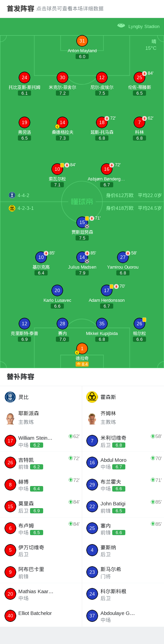Open substitute Abdul Moro's entry
Image resolution: width=164 pixels, height=644 pixels.
click(123, 463)
